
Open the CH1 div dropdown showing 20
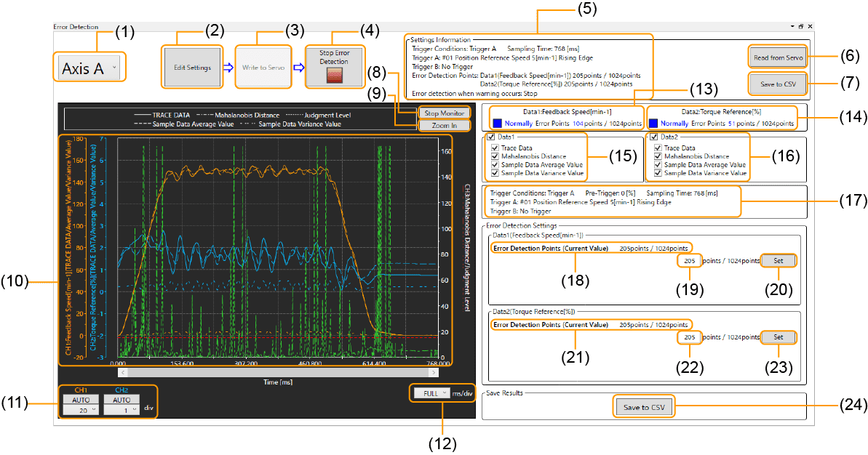tap(79, 411)
